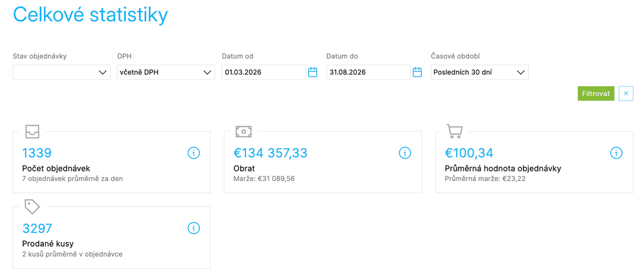This screenshot has width=644, height=277.
Task: Open the Datum od calendar picker icon
Action: (x=312, y=72)
